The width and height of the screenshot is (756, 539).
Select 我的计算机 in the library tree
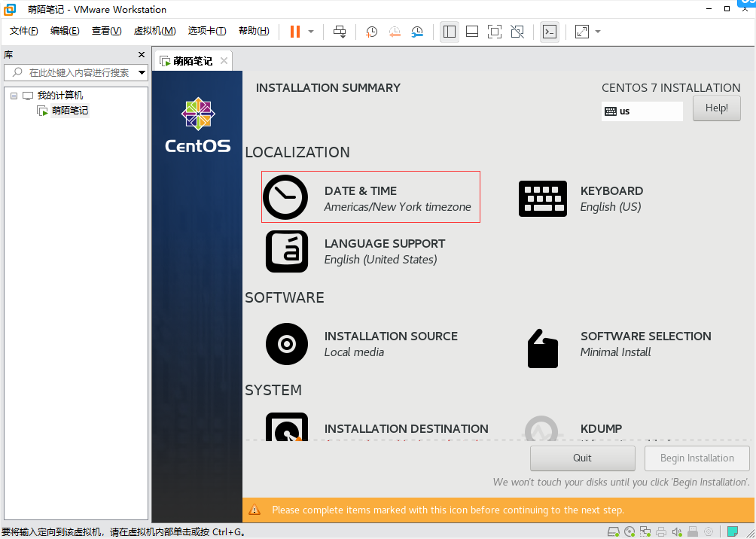pos(59,96)
